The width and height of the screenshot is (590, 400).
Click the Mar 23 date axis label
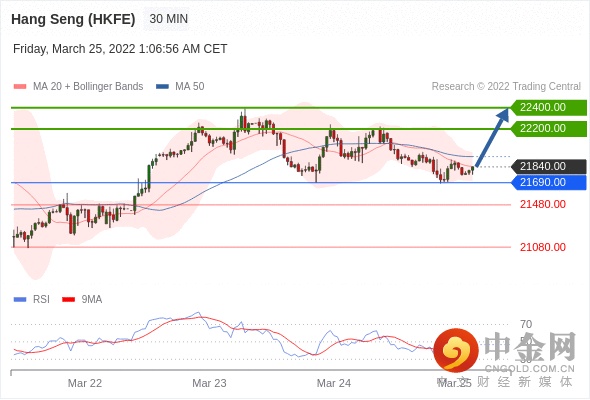tap(209, 383)
